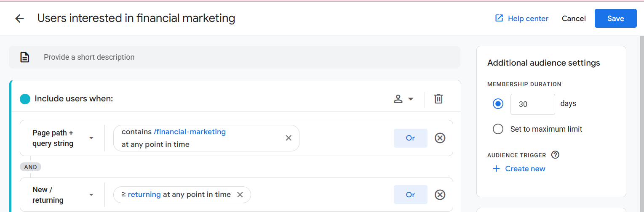Open the user scope person icon
This screenshot has width=644, height=212.
[398, 99]
